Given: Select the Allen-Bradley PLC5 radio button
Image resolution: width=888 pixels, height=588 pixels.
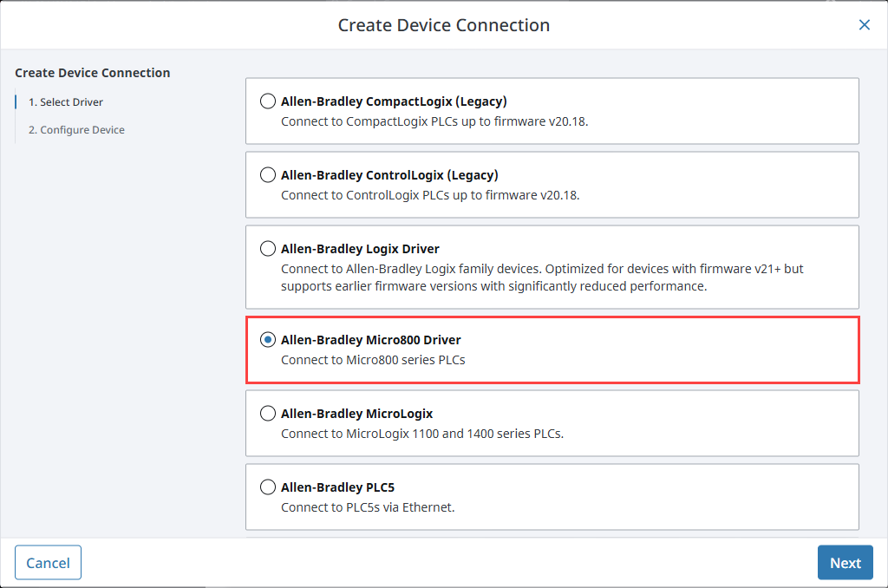Looking at the screenshot, I should pyautogui.click(x=268, y=487).
